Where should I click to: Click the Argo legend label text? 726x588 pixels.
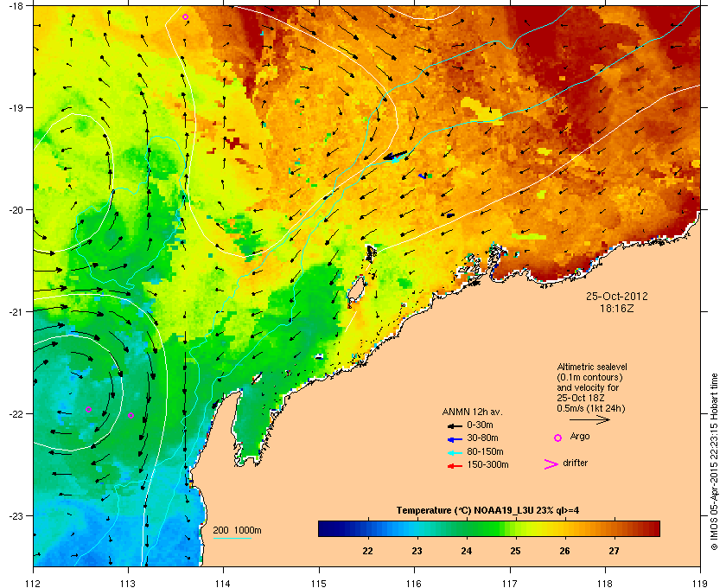(x=580, y=437)
